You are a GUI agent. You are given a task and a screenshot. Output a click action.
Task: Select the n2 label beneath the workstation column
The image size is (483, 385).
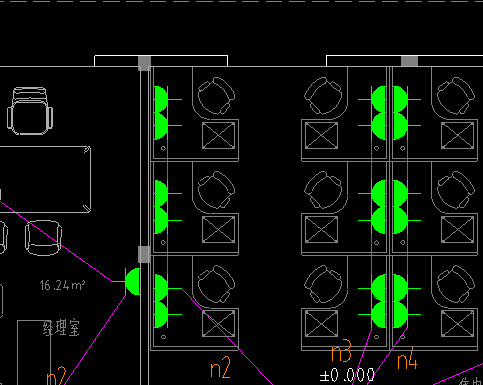pyautogui.click(x=220, y=367)
